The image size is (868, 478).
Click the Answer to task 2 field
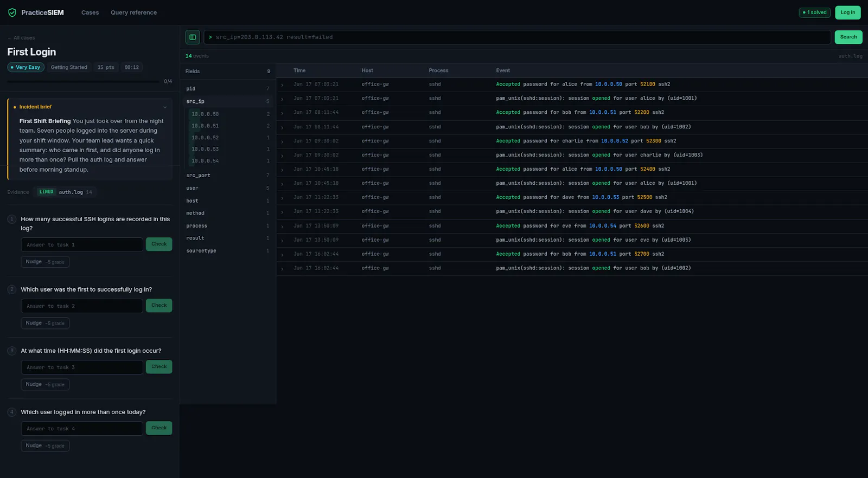tap(82, 306)
